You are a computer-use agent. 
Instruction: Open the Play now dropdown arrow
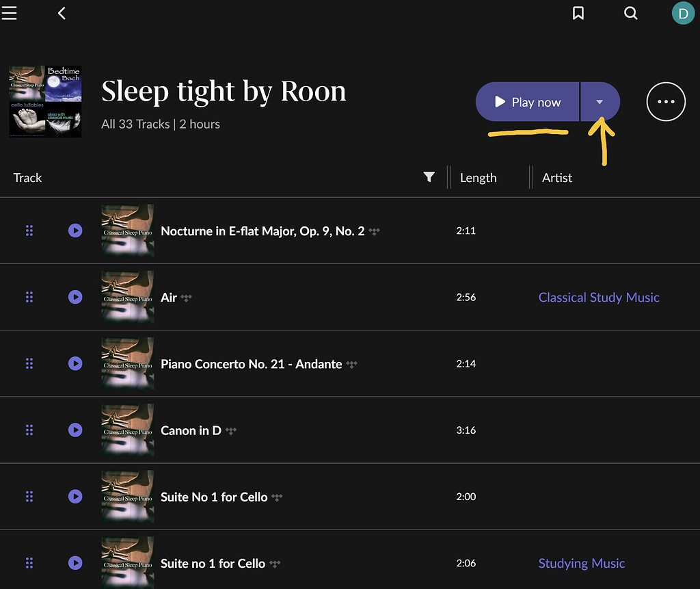[600, 101]
